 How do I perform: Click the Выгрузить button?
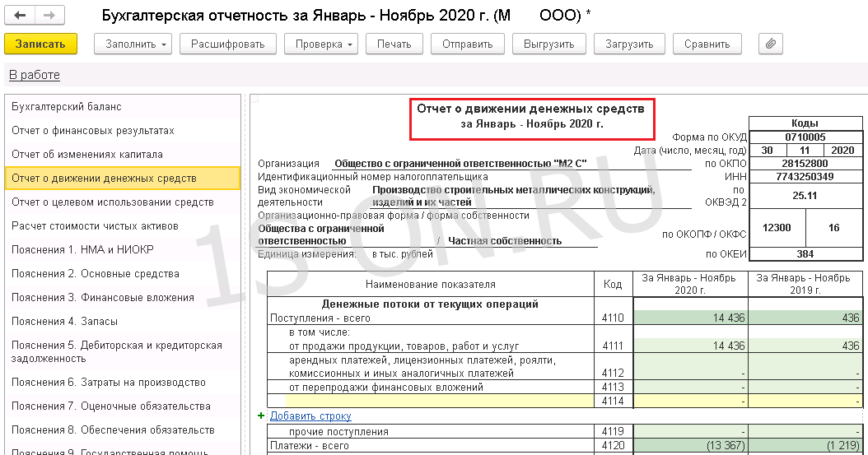tap(548, 44)
